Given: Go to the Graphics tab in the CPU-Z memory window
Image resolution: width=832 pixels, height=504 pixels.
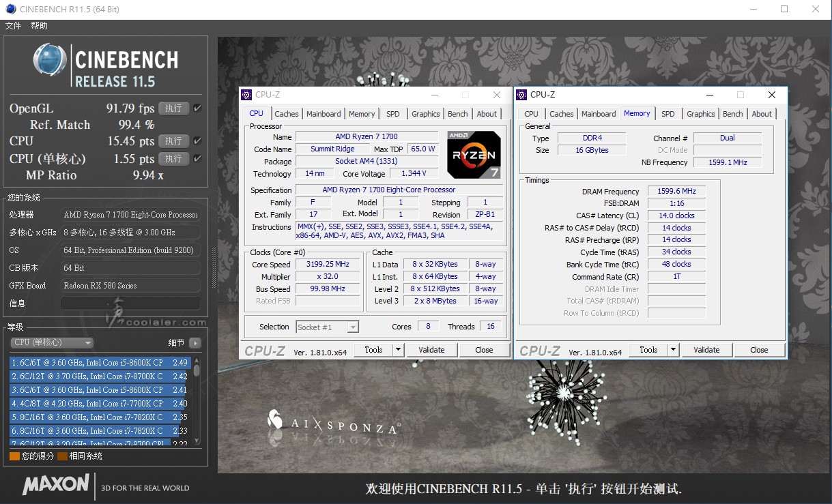Looking at the screenshot, I should tap(701, 114).
